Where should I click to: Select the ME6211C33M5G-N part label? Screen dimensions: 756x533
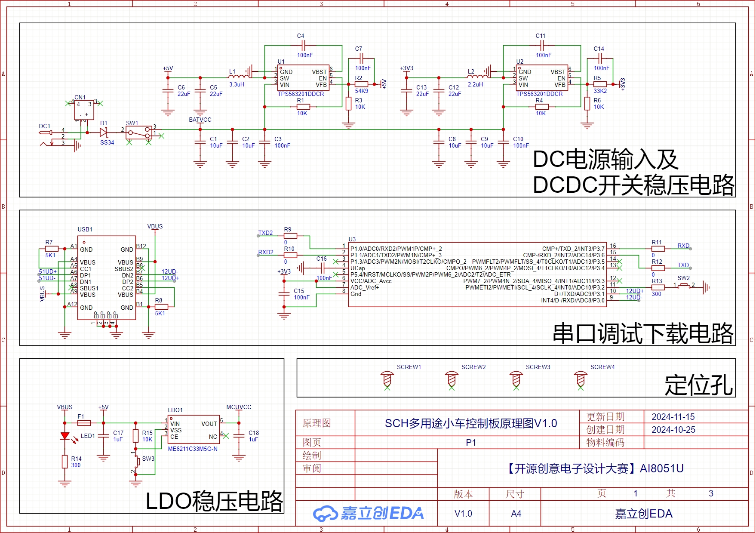tap(193, 449)
